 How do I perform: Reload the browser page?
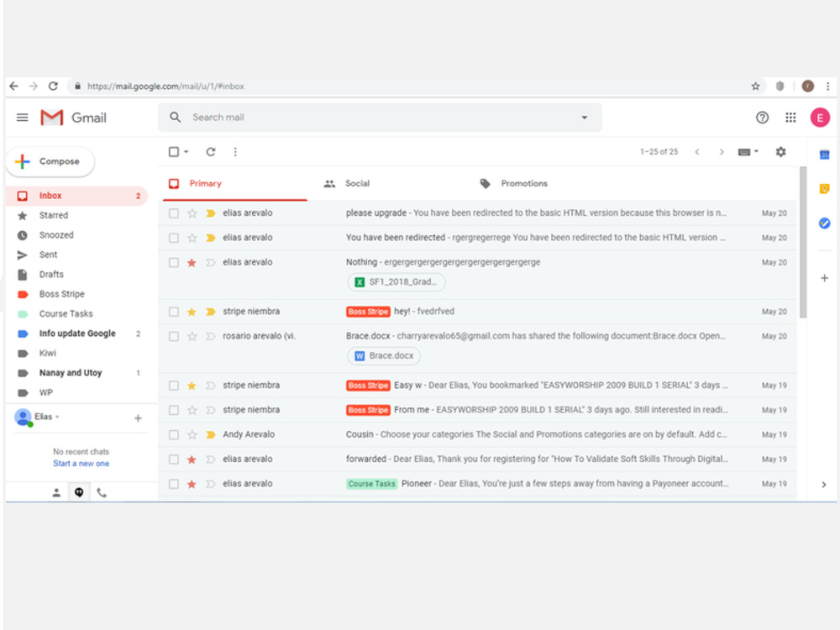(x=53, y=86)
